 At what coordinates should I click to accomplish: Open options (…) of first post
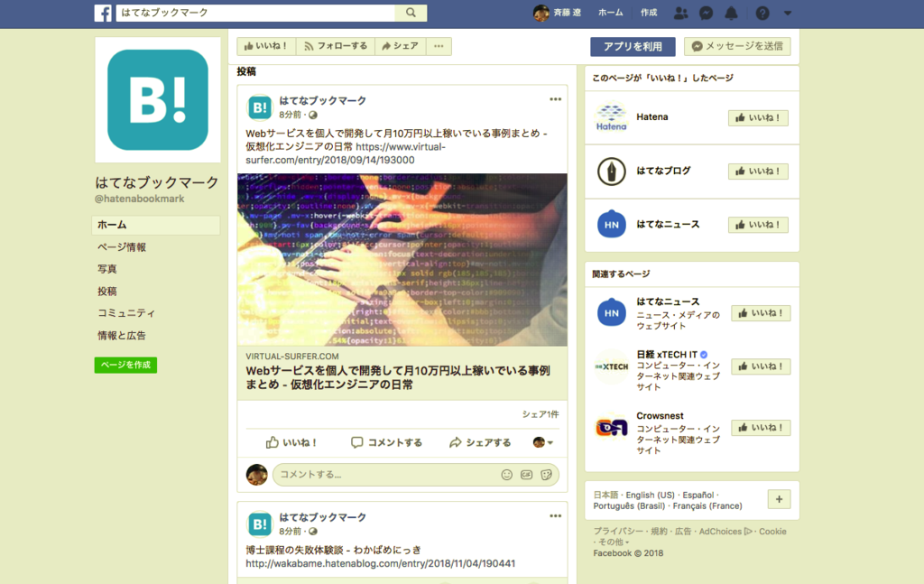(x=555, y=99)
